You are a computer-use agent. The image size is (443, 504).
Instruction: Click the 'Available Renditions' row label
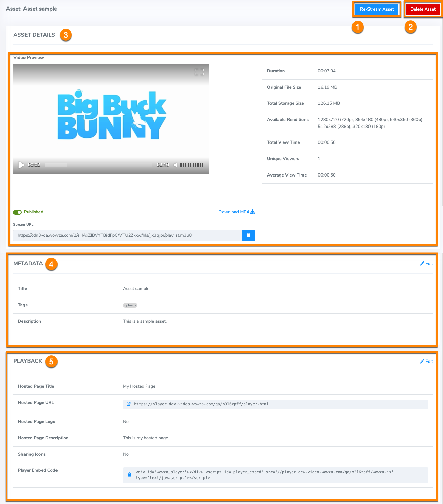point(288,120)
